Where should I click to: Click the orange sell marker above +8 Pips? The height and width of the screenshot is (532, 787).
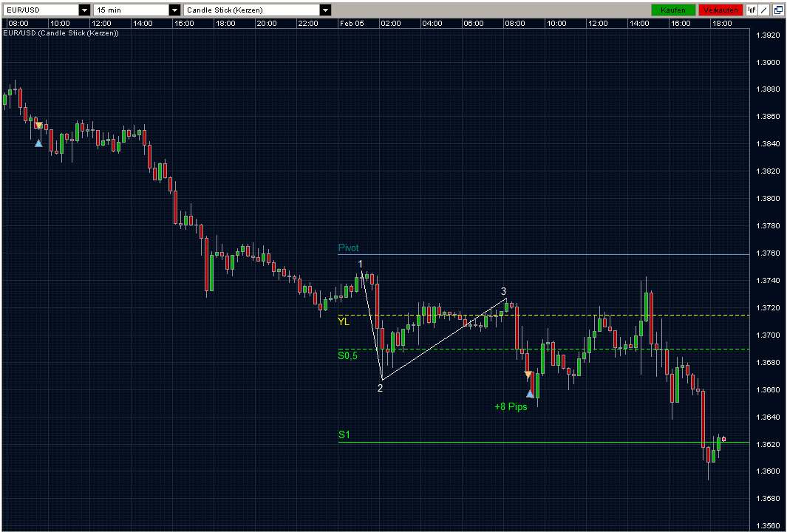click(528, 375)
